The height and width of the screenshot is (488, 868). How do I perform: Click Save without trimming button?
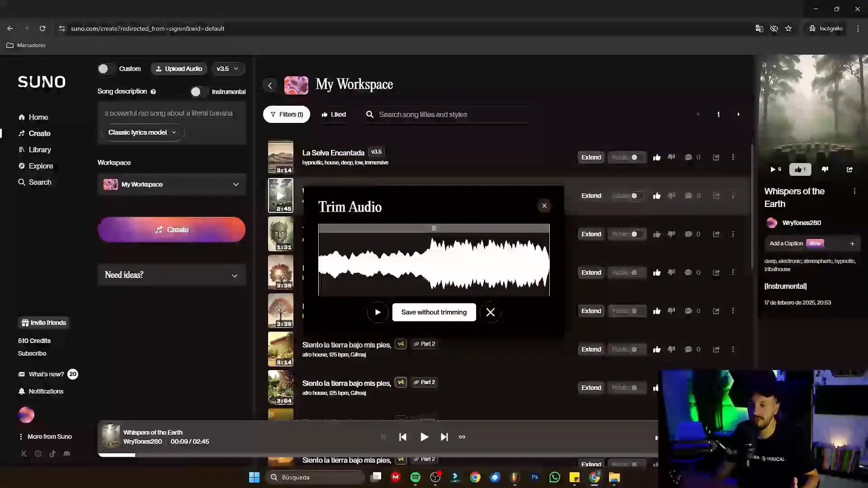pos(434,312)
